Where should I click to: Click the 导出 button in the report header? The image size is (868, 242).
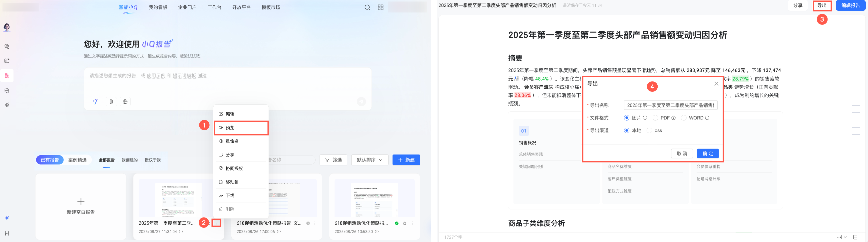822,5
